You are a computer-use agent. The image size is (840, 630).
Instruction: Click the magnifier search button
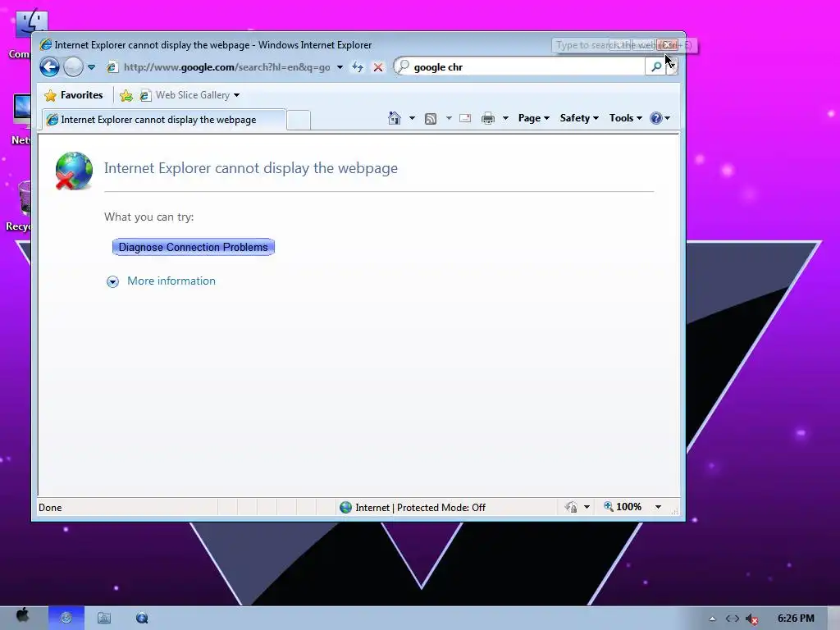[655, 67]
